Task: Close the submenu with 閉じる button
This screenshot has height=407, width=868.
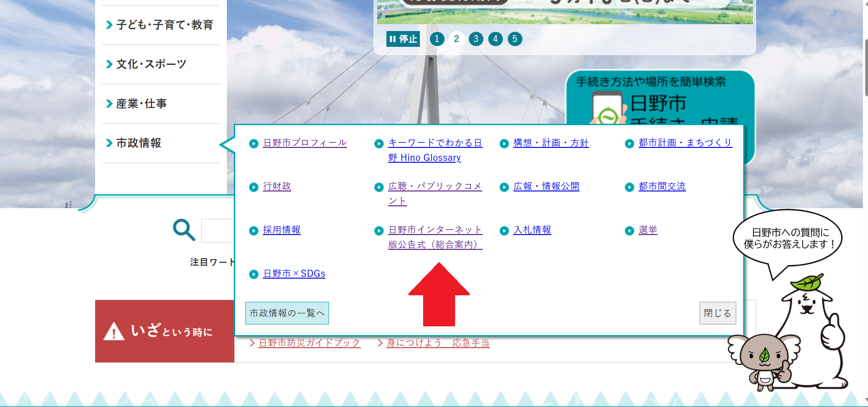Action: (717, 313)
